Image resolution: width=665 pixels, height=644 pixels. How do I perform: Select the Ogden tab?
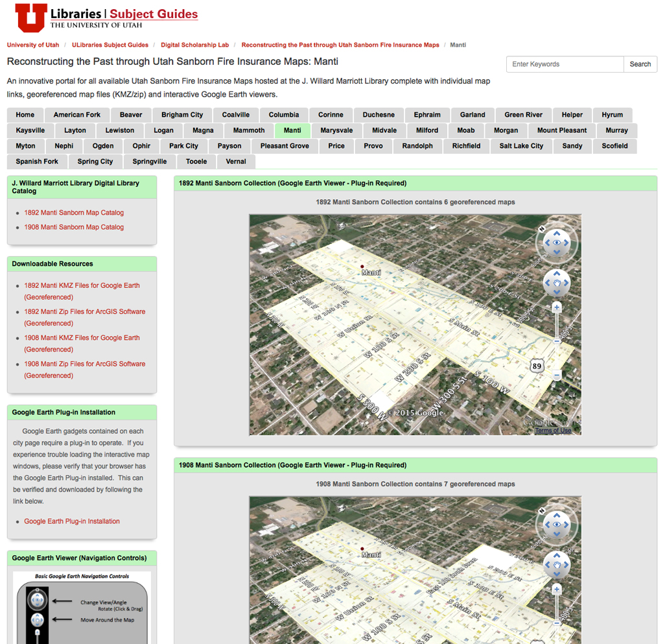click(103, 146)
